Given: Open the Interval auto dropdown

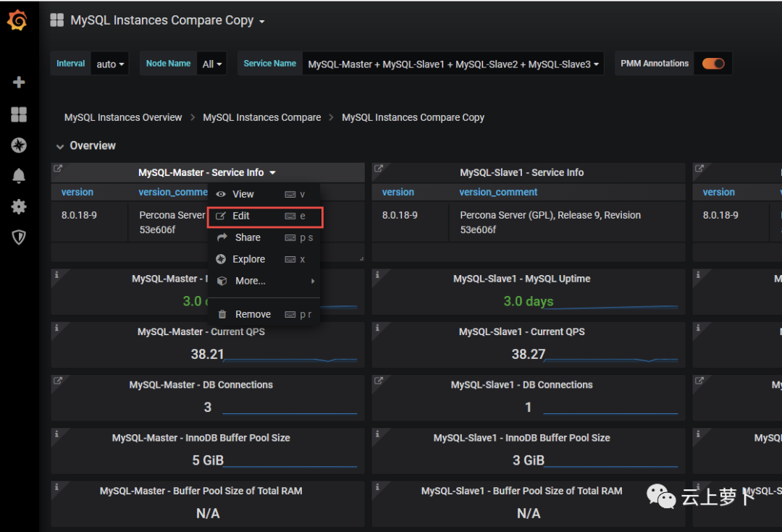Looking at the screenshot, I should coord(110,64).
